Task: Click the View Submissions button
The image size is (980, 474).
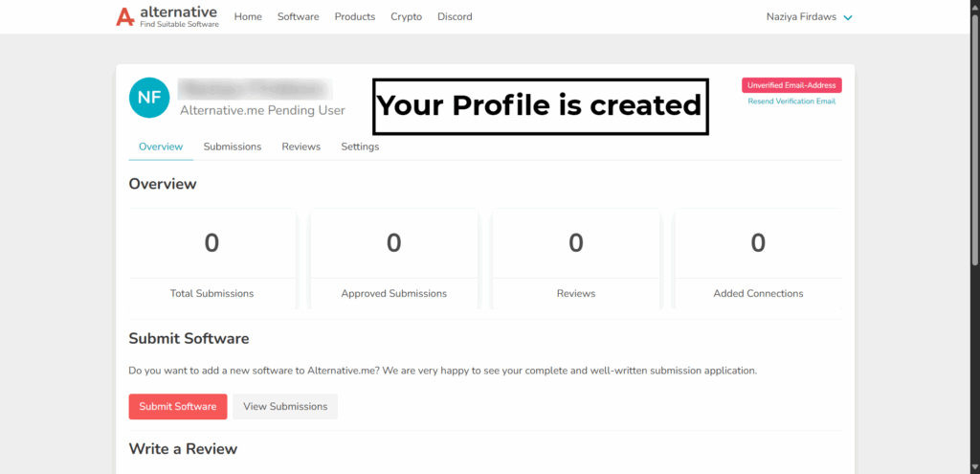Action: [285, 406]
